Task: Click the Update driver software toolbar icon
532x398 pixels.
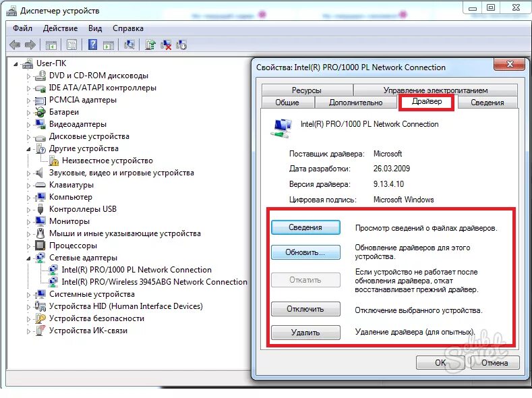Action: (x=150, y=45)
